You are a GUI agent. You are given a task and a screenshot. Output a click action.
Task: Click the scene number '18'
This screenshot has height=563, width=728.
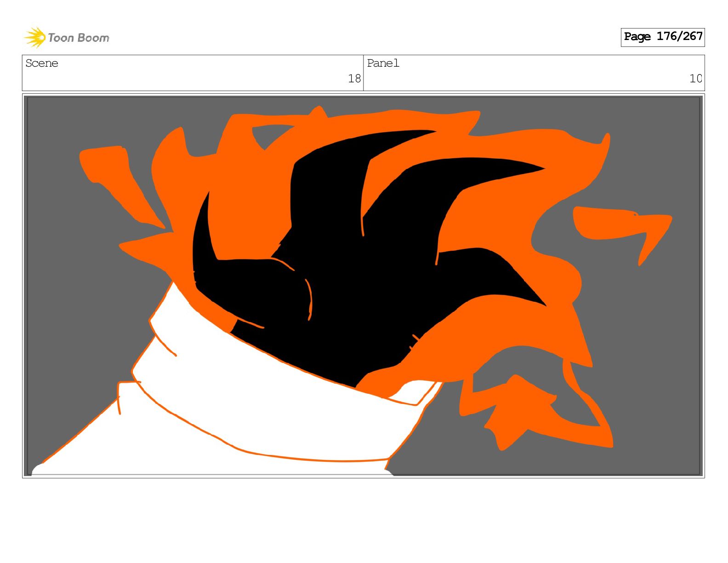(354, 79)
